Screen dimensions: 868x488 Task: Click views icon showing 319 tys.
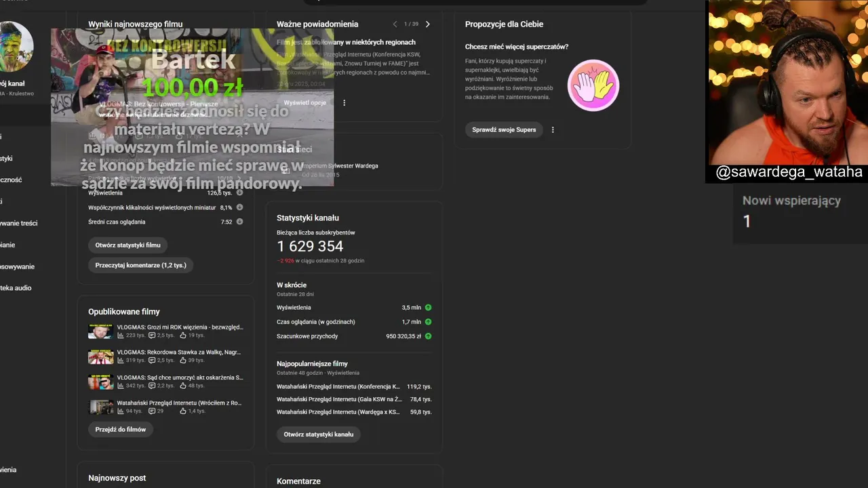(121, 361)
